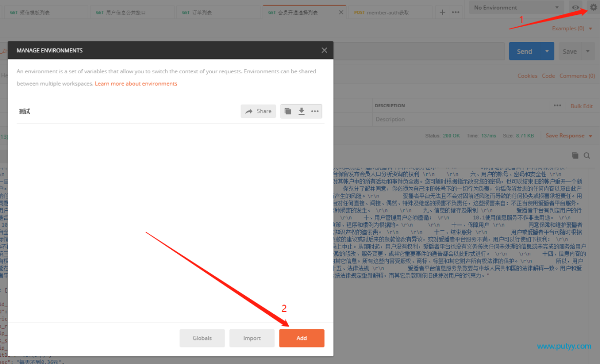Screen dimensions: 600x364
Task: Add a new request tab with plus icon
Action: [x=443, y=12]
